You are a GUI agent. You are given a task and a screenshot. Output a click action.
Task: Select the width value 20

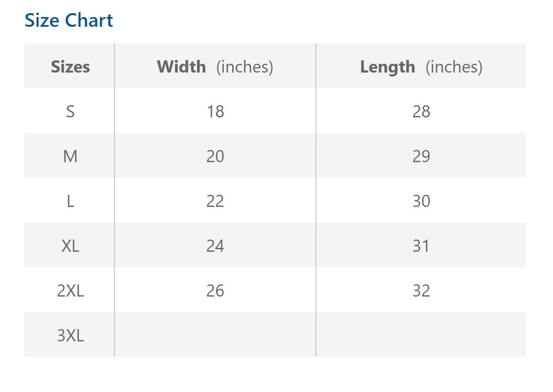pos(215,156)
